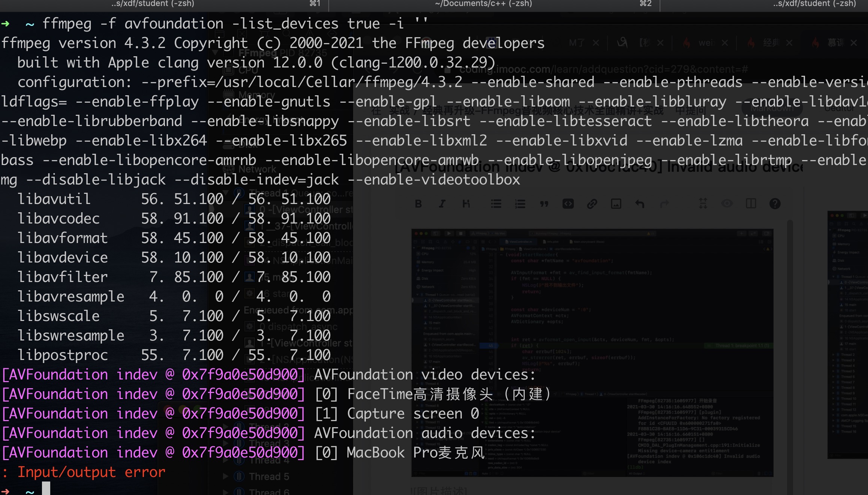868x495 pixels.
Task: Click the insert image icon in the editor toolbar
Action: [x=616, y=204]
